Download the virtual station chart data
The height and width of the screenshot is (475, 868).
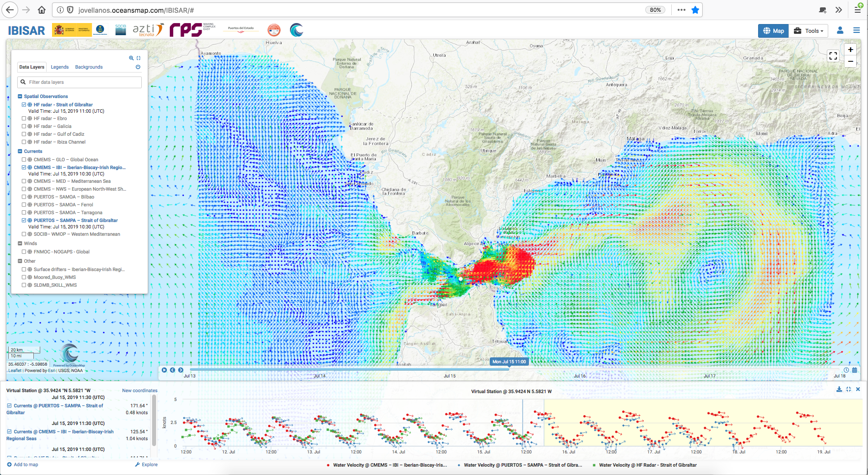(x=839, y=389)
